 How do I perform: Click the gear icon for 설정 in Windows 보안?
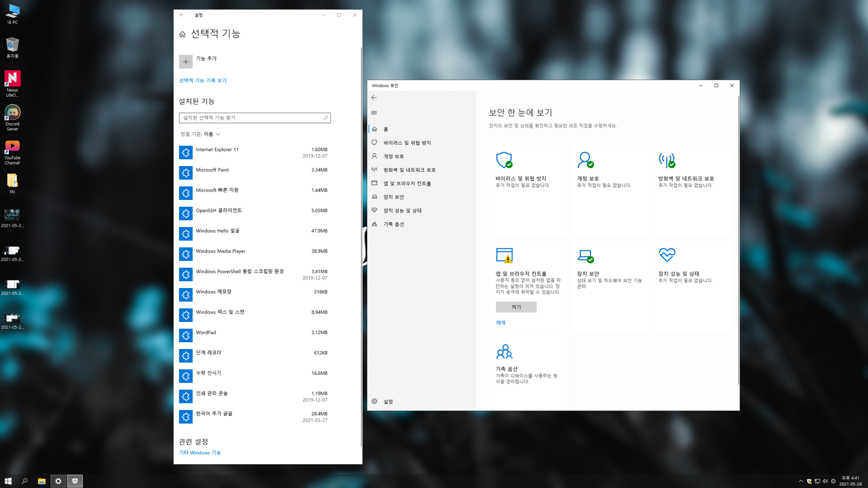(x=374, y=401)
